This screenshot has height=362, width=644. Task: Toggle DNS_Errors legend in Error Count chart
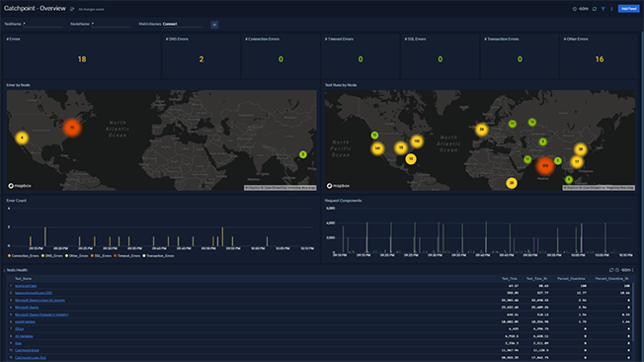point(52,256)
